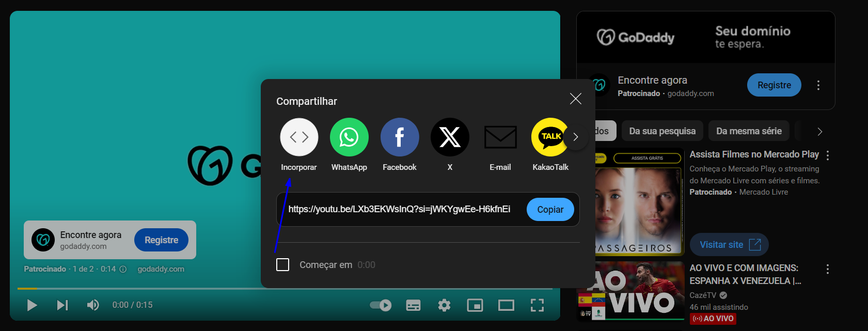Image resolution: width=868 pixels, height=331 pixels.
Task: Skip to next video
Action: point(62,305)
